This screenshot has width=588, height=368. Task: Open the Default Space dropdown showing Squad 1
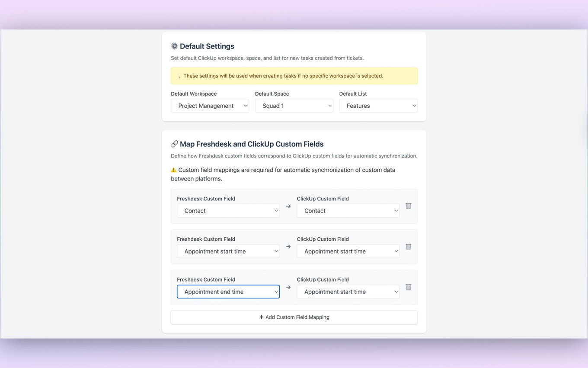point(294,106)
